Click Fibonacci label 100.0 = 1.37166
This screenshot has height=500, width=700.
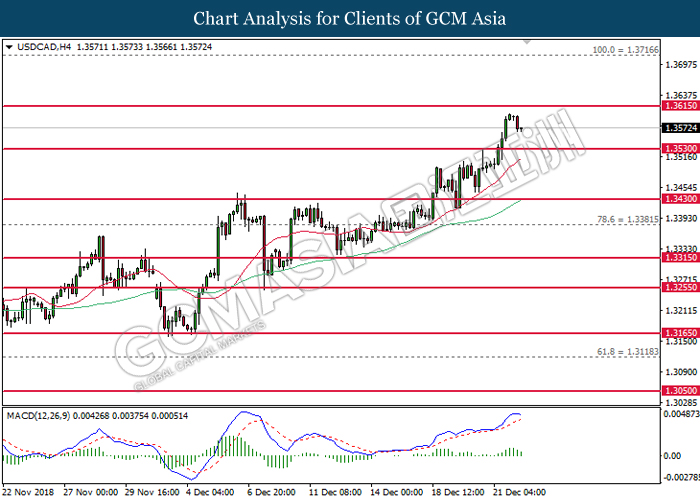(625, 50)
